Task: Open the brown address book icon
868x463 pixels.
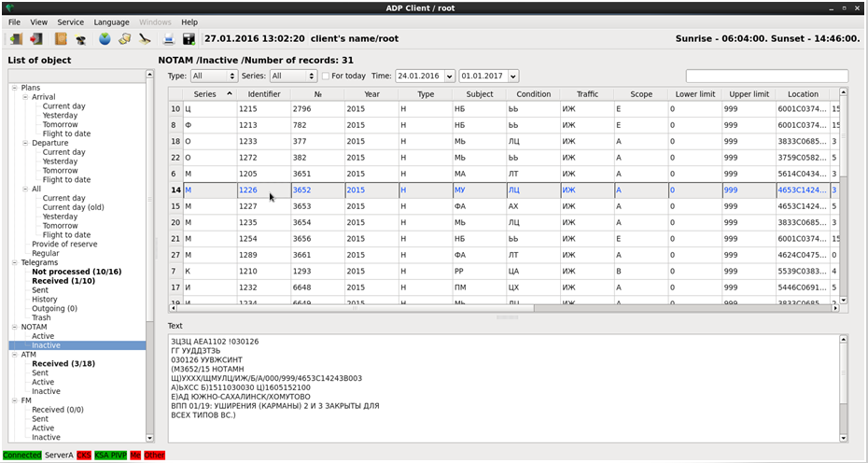Action: click(x=62, y=39)
